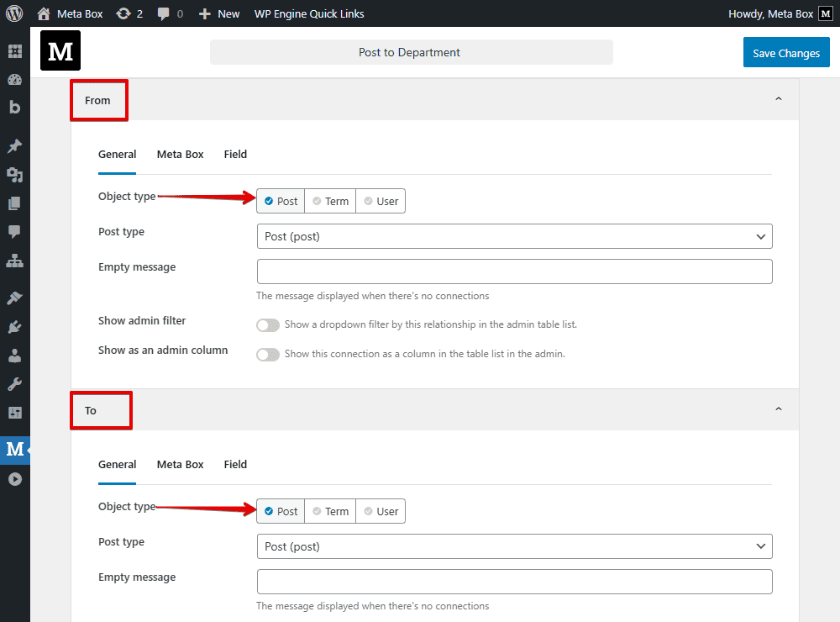Open Posts via the pushpin sidebar icon
840x622 pixels.
pos(14,146)
